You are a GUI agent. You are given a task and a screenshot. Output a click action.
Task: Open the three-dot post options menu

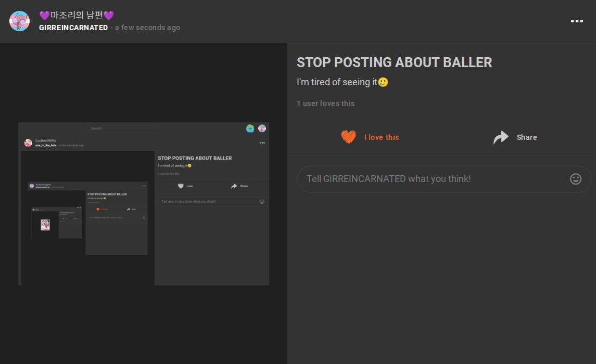click(x=577, y=21)
